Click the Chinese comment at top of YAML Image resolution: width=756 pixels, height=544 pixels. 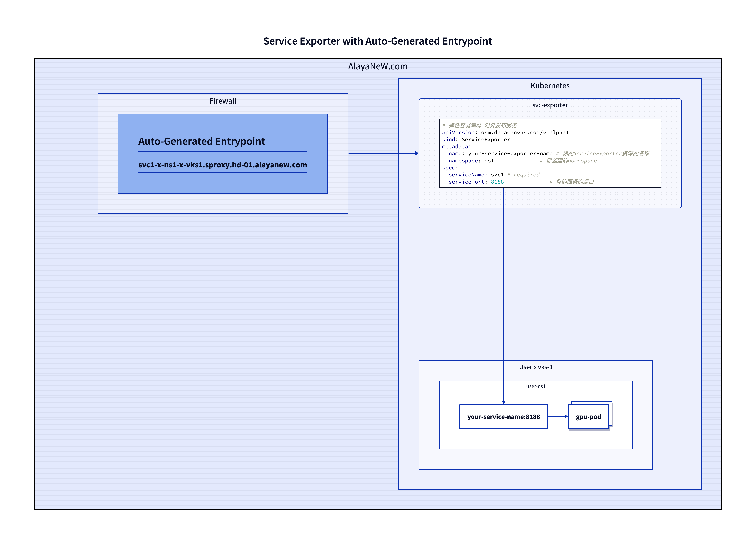[480, 126]
